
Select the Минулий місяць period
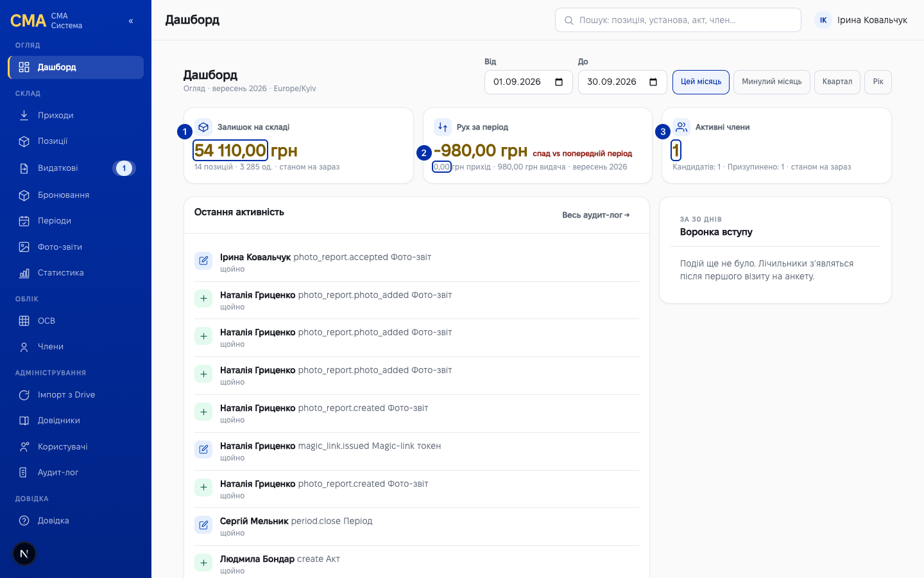(772, 82)
